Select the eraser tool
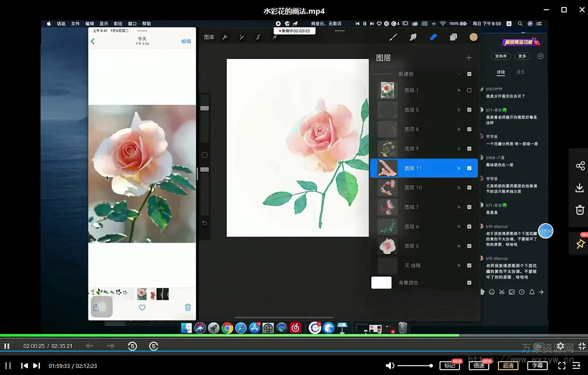Viewport: 588px width, 375px height. [x=433, y=37]
